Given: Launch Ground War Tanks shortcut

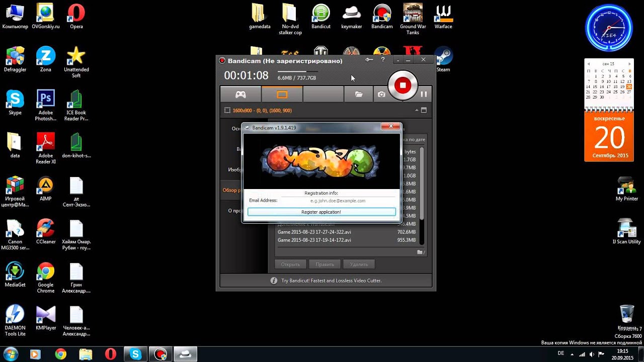Looking at the screenshot, I should (x=413, y=20).
